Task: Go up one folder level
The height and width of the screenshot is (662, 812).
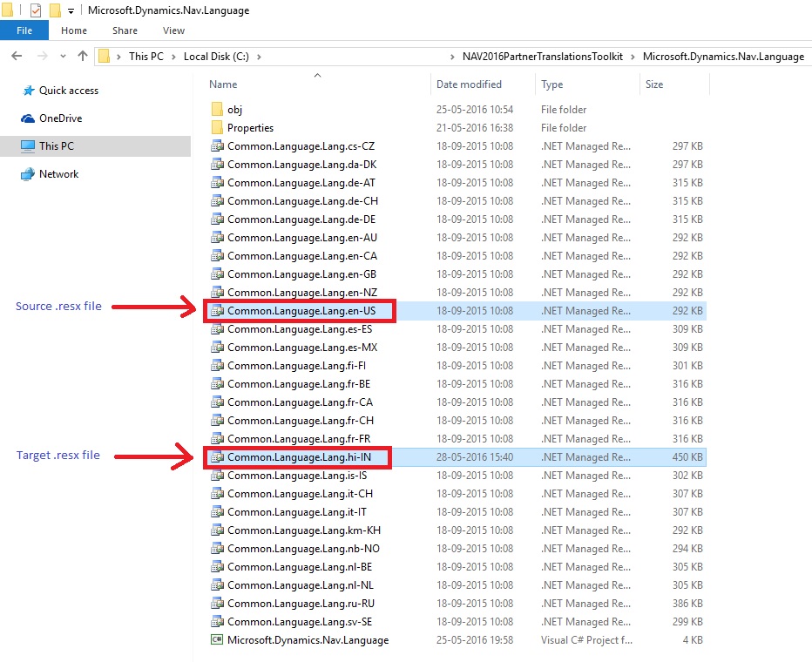Action: (83, 57)
